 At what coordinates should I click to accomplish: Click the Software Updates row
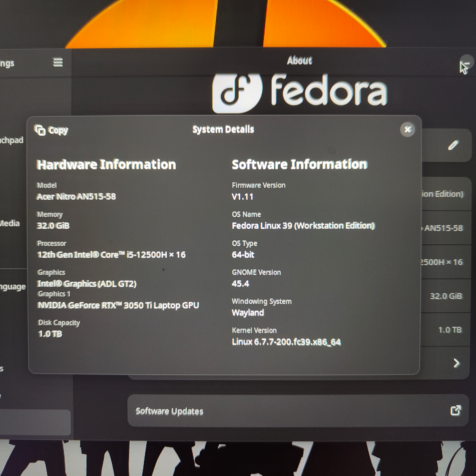[x=298, y=410]
